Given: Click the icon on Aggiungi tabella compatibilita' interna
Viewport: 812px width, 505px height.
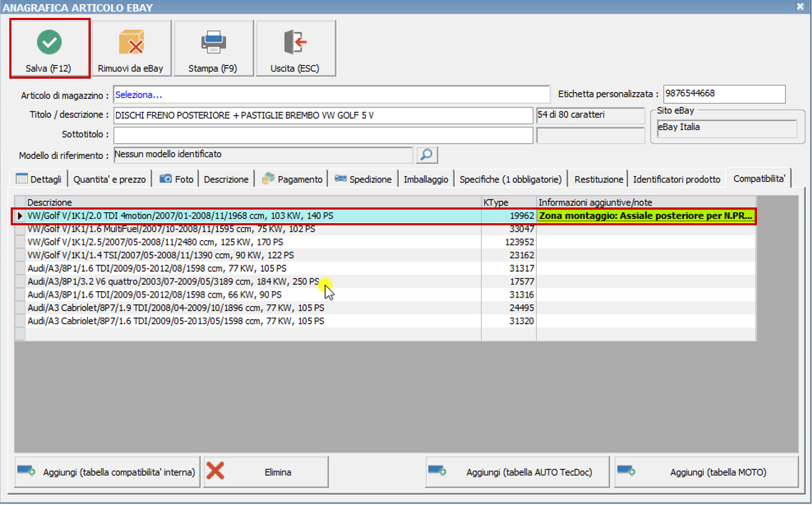Looking at the screenshot, I should click(x=26, y=471).
